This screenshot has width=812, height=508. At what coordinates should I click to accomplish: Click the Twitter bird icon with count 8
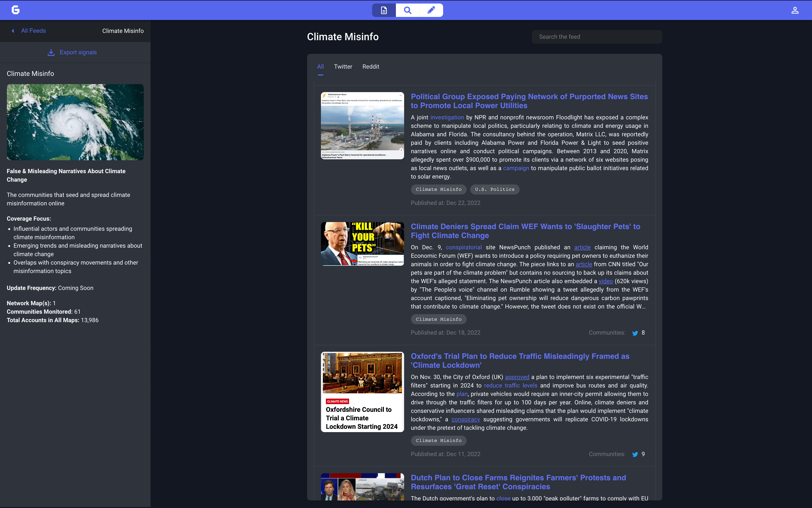635,333
